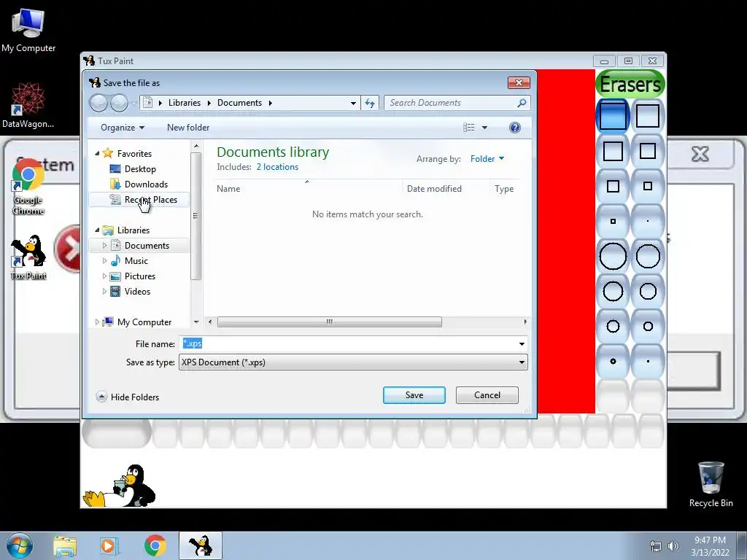Expand the Documents tree node

coord(105,245)
